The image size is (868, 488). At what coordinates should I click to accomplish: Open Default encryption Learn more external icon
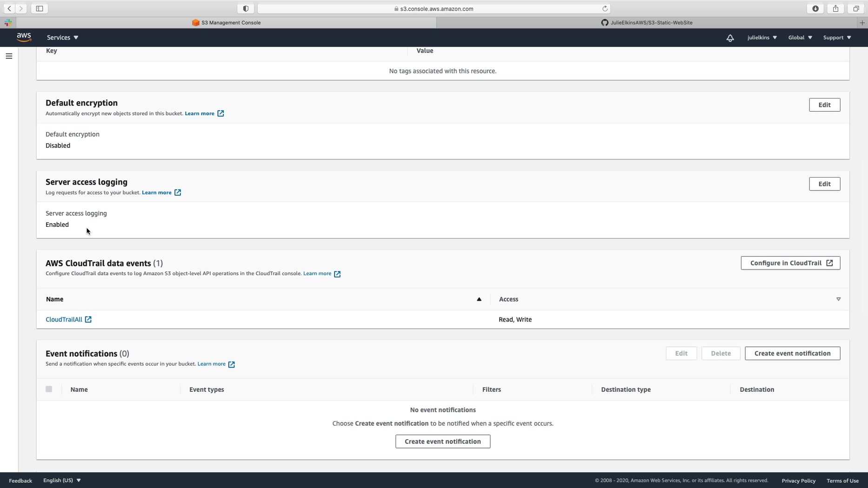(220, 113)
